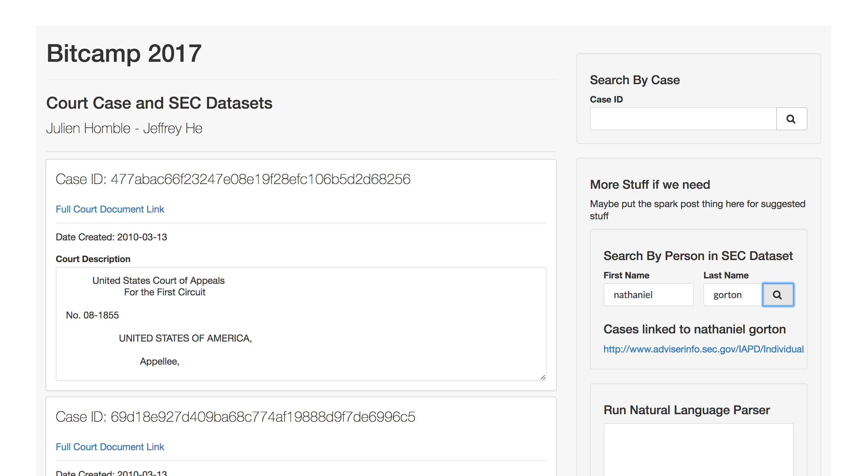This screenshot has height=476, width=868.
Task: Grab the Court Description textarea resize handle
Action: point(543,377)
